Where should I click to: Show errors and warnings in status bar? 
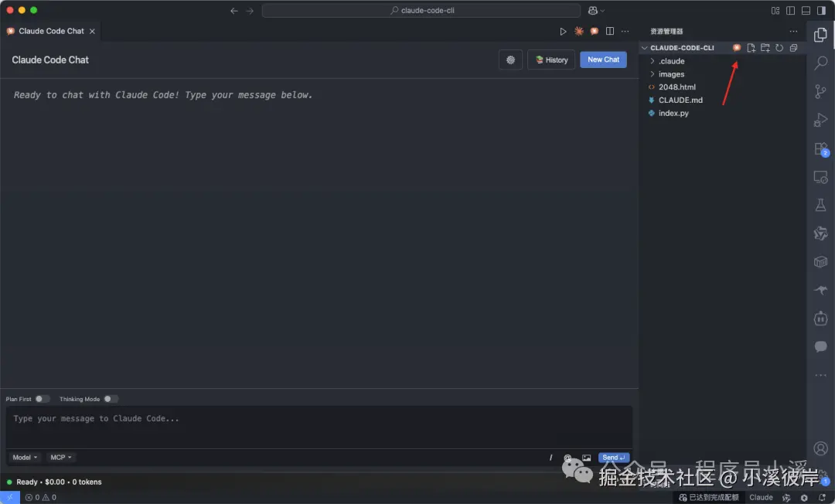pyautogui.click(x=40, y=498)
